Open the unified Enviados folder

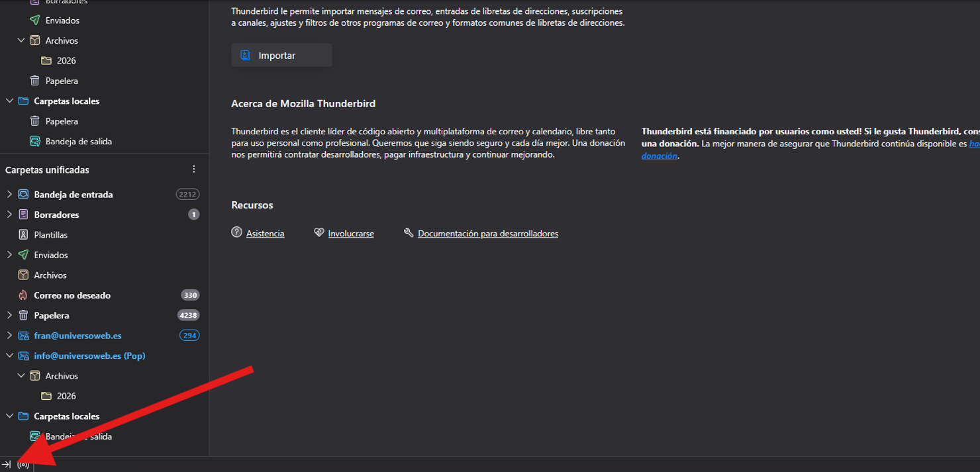(x=50, y=255)
